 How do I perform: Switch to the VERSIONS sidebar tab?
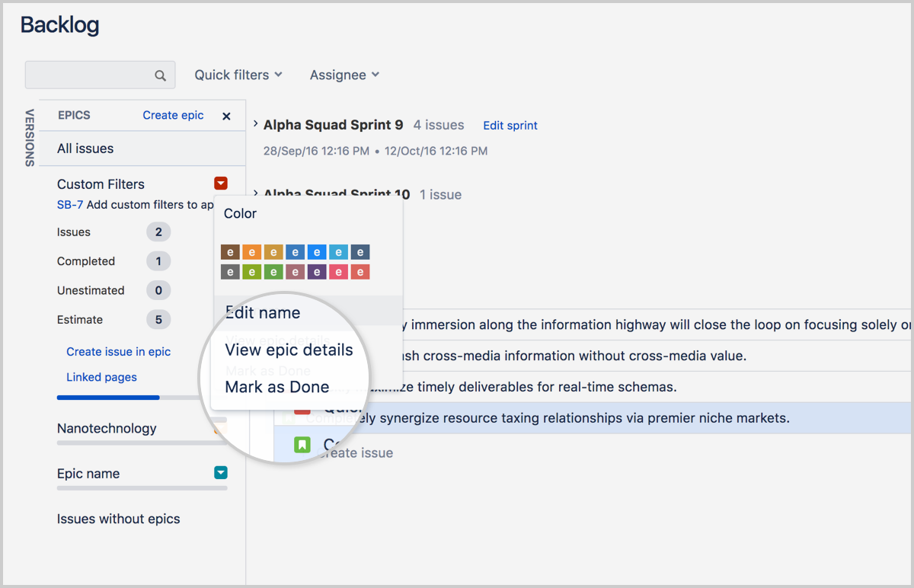(30, 138)
